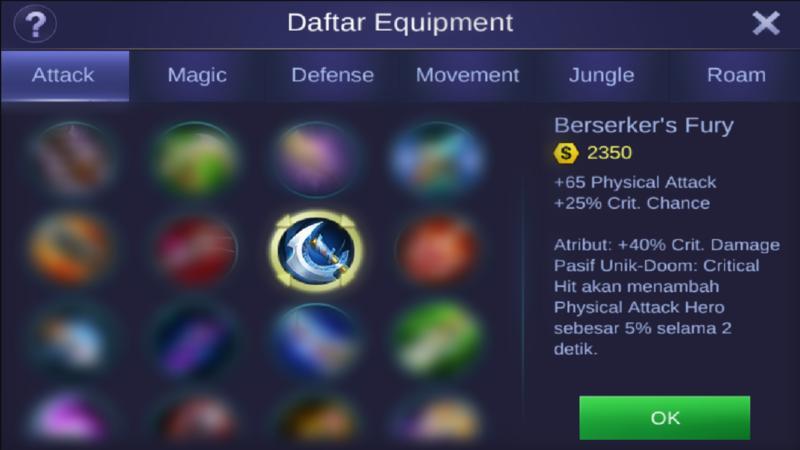Go to the Movement tab
Viewport: 800px width, 450px height.
point(467,76)
